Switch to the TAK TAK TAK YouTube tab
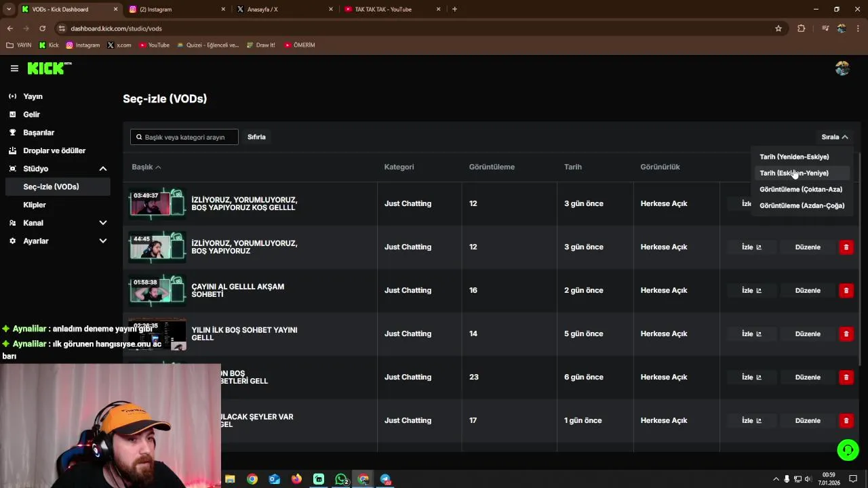This screenshot has width=868, height=488. pyautogui.click(x=392, y=9)
